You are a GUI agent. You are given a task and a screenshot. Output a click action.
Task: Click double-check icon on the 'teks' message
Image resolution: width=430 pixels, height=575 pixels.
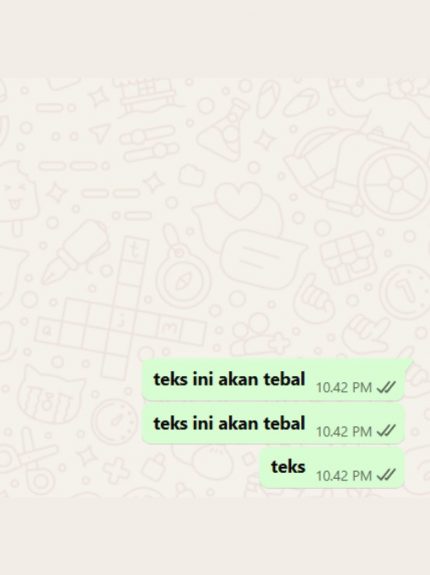pos(386,475)
